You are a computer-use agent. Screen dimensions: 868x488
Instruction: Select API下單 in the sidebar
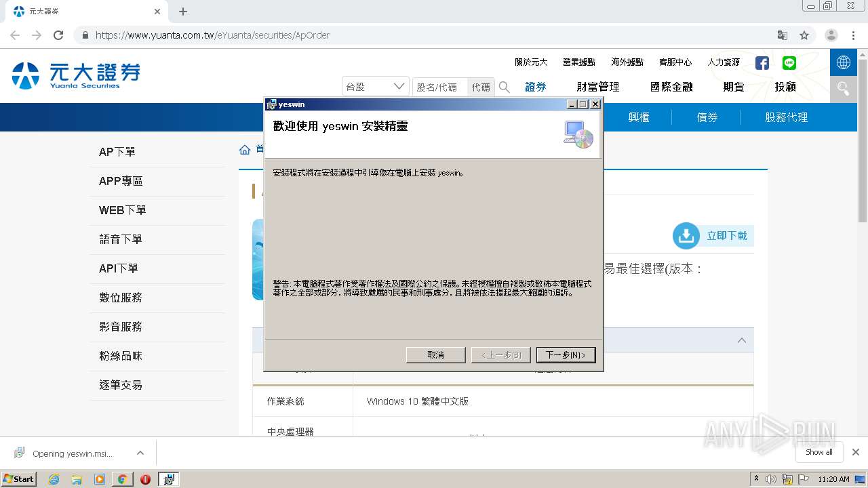point(157,268)
